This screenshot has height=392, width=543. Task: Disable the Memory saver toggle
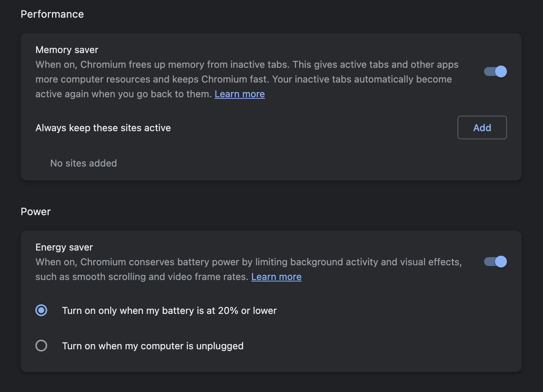pyautogui.click(x=495, y=71)
